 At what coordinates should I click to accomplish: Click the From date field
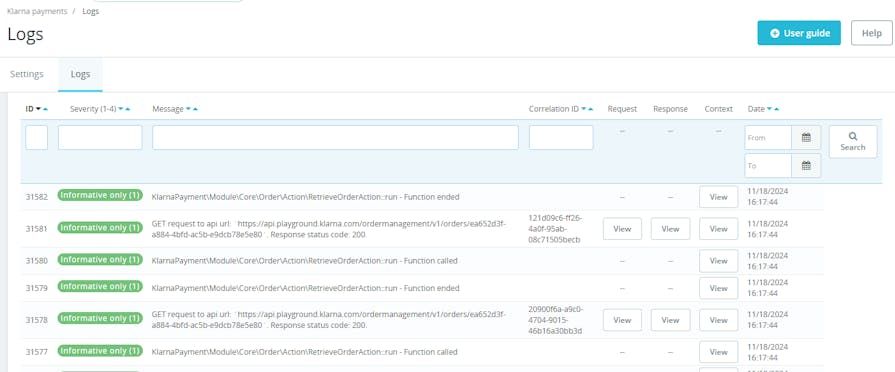pyautogui.click(x=768, y=138)
